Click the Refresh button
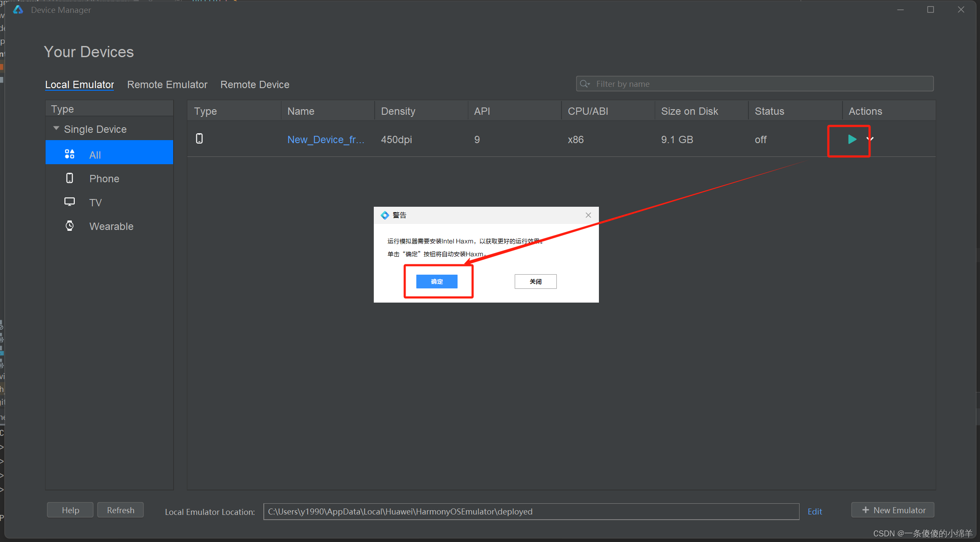 [120, 510]
